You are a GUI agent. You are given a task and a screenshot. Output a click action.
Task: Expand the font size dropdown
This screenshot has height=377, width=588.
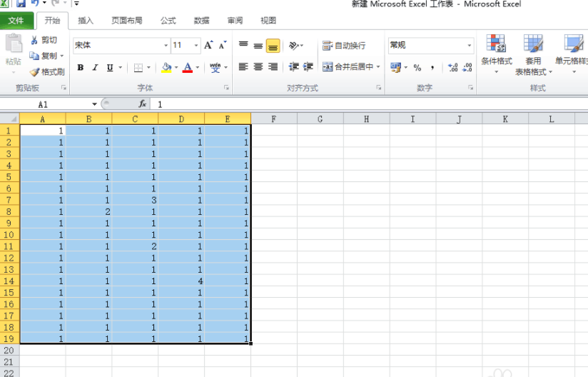point(196,45)
